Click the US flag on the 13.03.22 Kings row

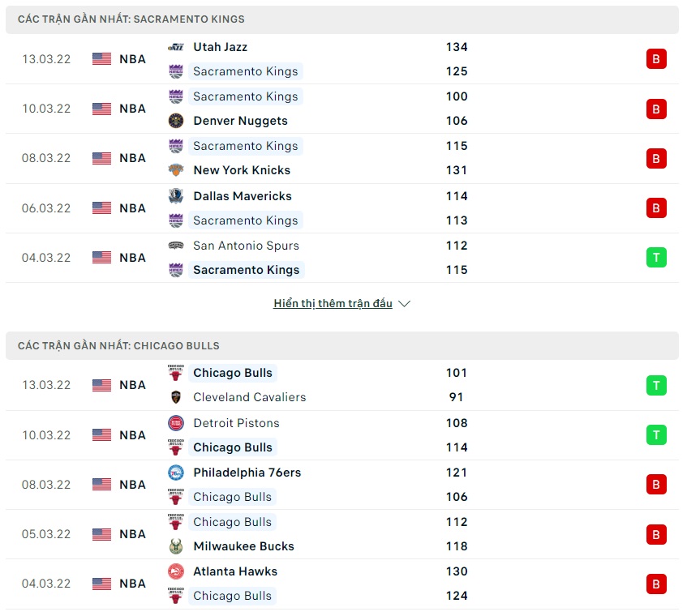101,59
